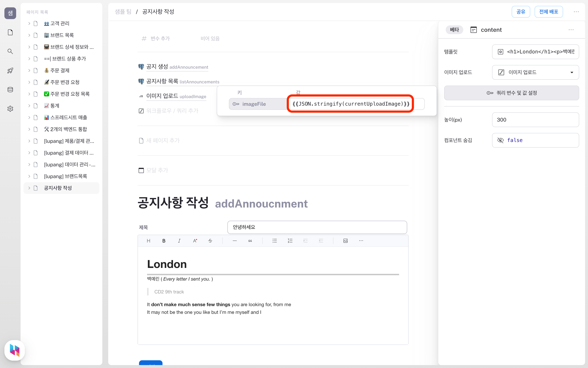Expand the 스프레드시트 매출 page
This screenshot has height=368, width=588.
point(29,117)
